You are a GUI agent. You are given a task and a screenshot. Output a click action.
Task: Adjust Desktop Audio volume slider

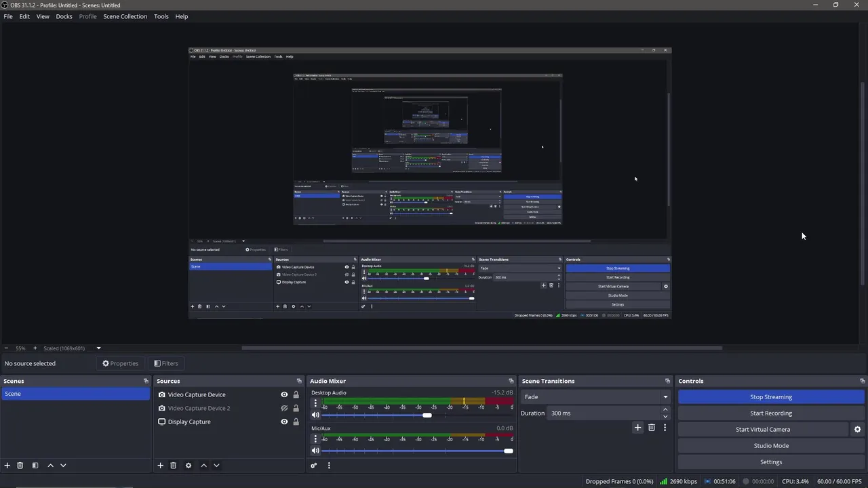click(x=417, y=415)
